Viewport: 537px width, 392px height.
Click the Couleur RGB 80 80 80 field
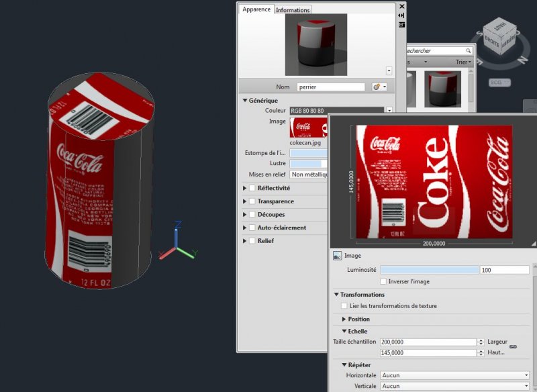[337, 111]
